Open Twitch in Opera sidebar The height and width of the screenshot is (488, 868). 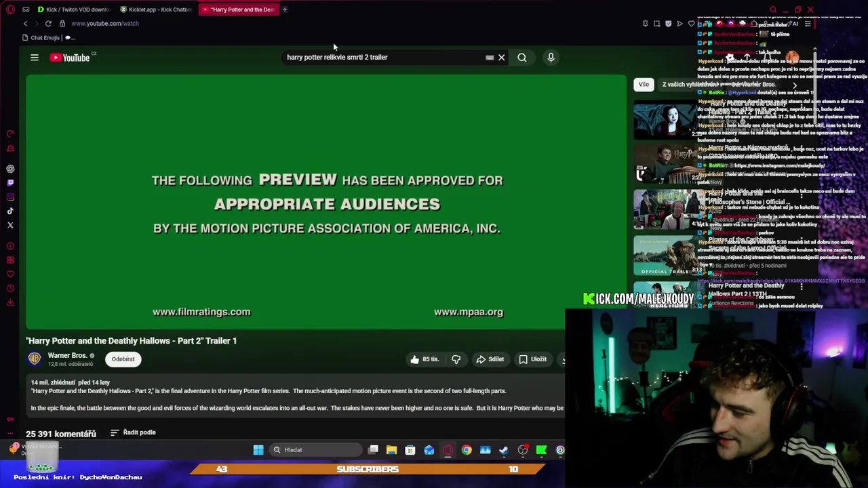(10, 183)
